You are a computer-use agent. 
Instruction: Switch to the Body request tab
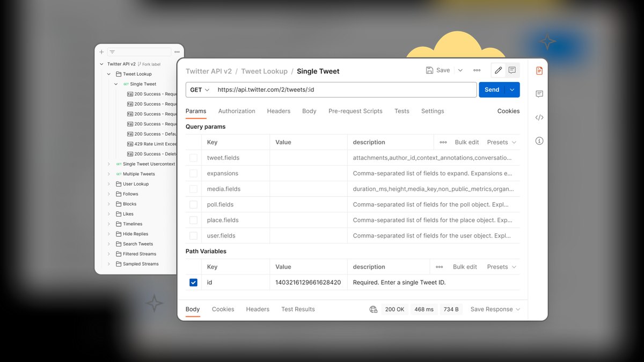(309, 111)
